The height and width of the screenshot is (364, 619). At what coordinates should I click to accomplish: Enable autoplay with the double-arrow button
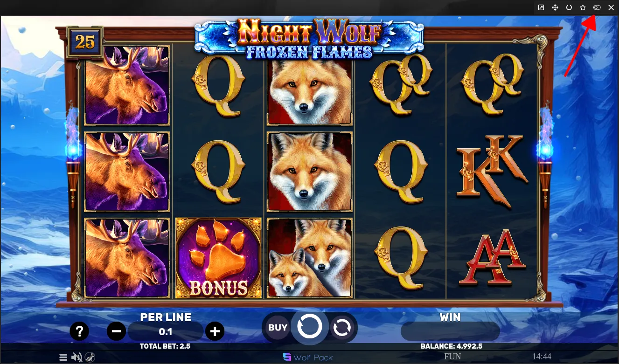[x=342, y=328]
